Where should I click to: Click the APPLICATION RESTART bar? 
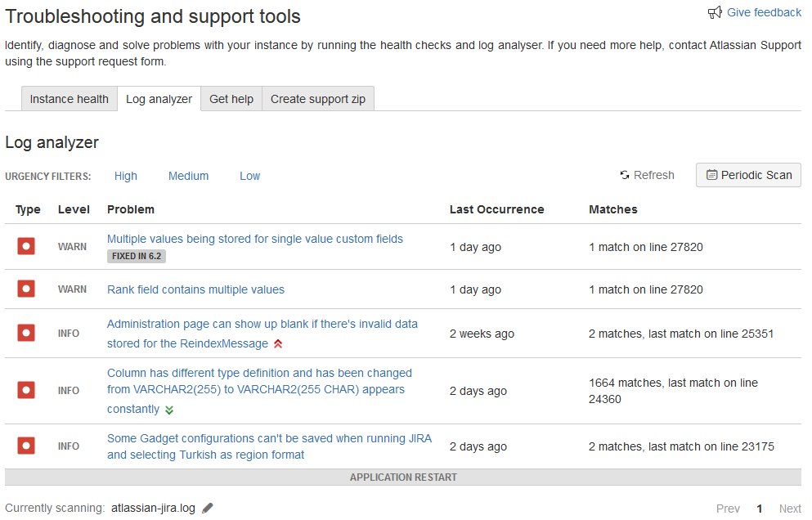(403, 477)
